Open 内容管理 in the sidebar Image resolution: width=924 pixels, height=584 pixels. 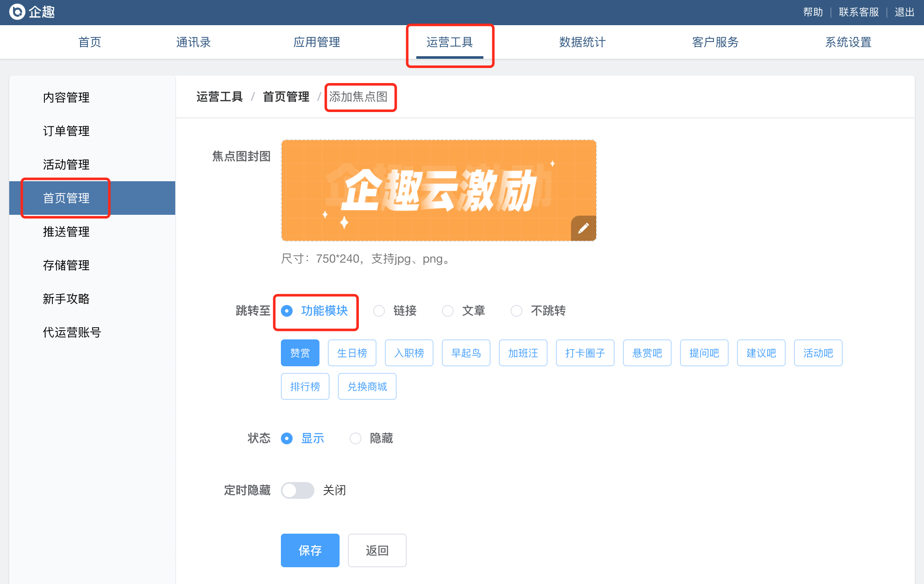92,97
